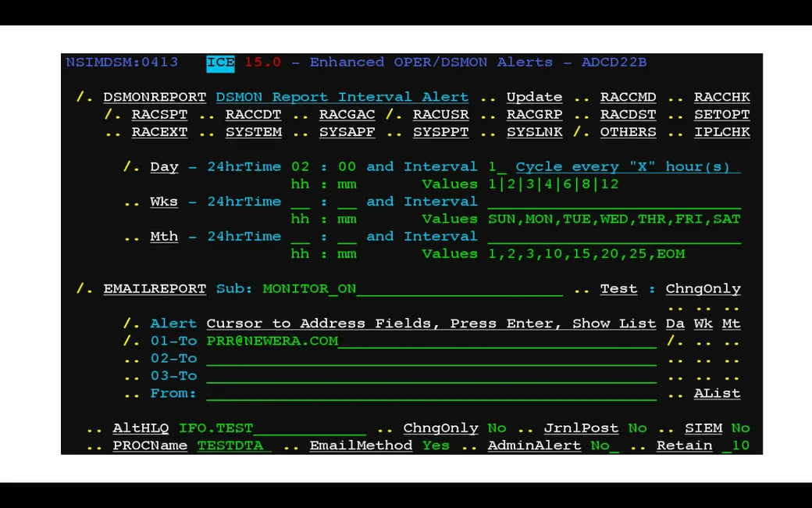
Task: Mark the RACCHK report selector
Action: click(x=675, y=98)
